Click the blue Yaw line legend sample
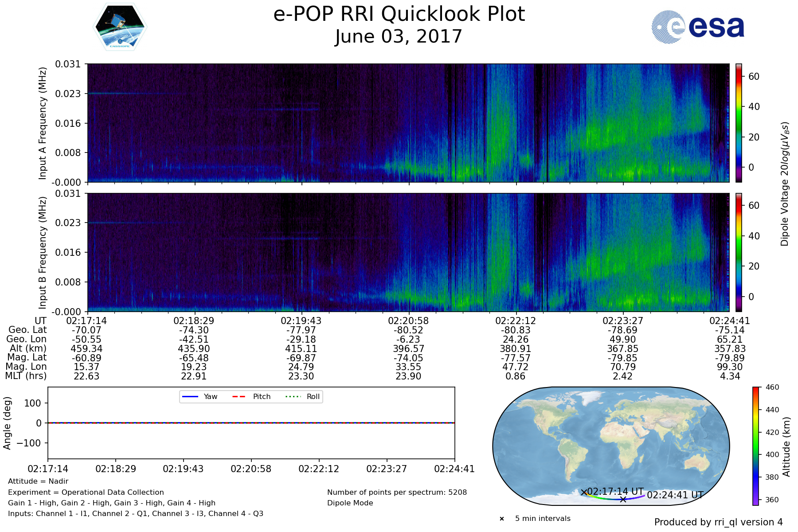Screen dimensions: 798x532 coord(190,396)
